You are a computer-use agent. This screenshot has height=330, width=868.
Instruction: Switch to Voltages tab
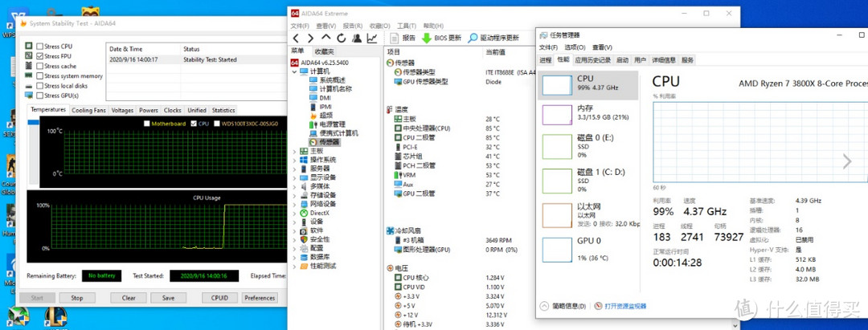[x=122, y=110]
